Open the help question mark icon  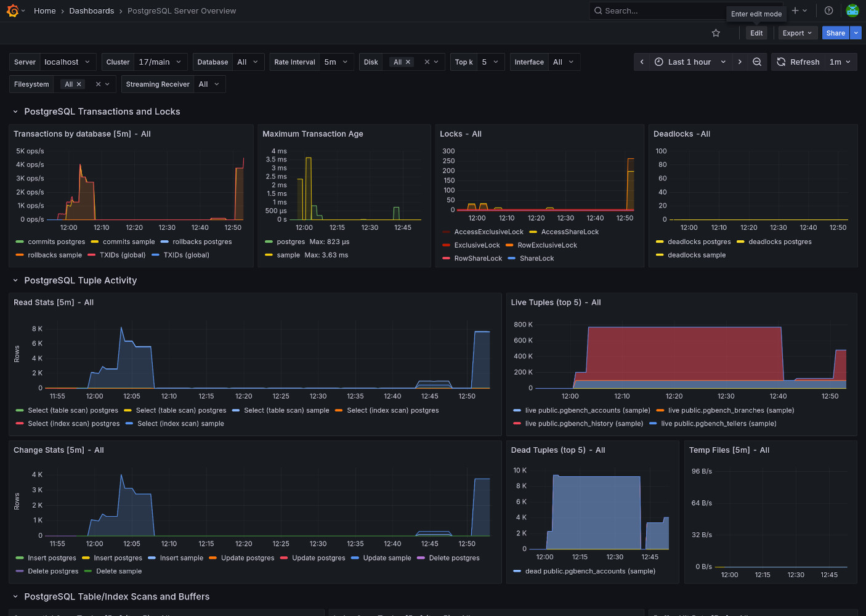click(828, 10)
